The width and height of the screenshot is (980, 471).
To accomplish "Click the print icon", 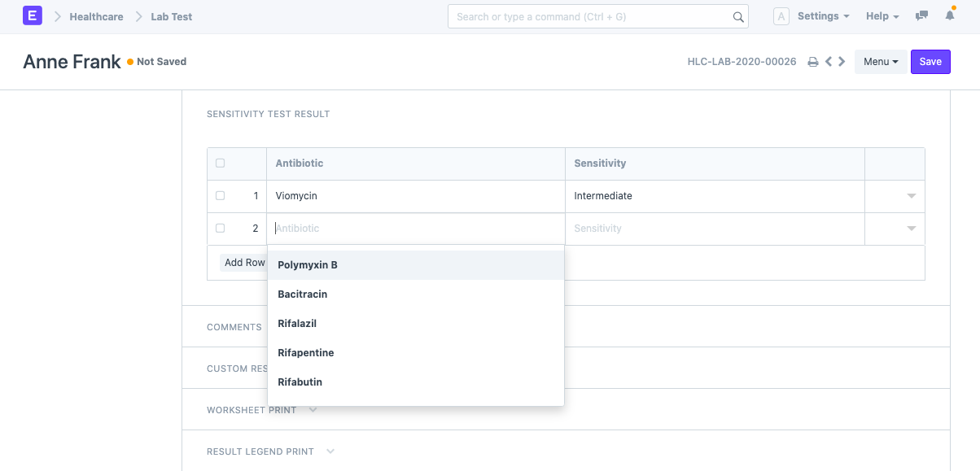I will pyautogui.click(x=812, y=62).
